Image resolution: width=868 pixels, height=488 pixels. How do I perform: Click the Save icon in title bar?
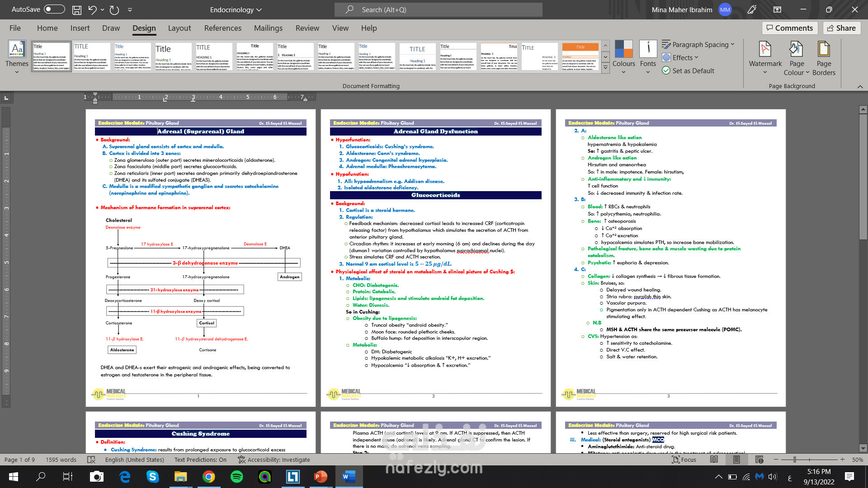77,9
